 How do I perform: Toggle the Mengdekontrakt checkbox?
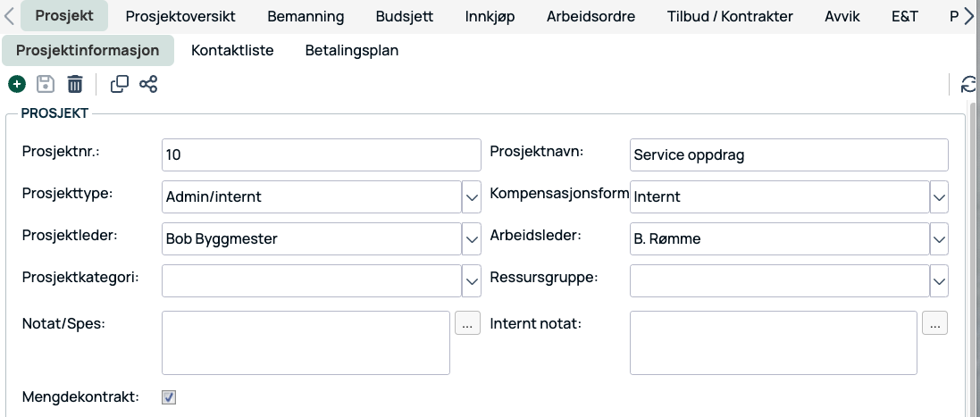(x=169, y=397)
